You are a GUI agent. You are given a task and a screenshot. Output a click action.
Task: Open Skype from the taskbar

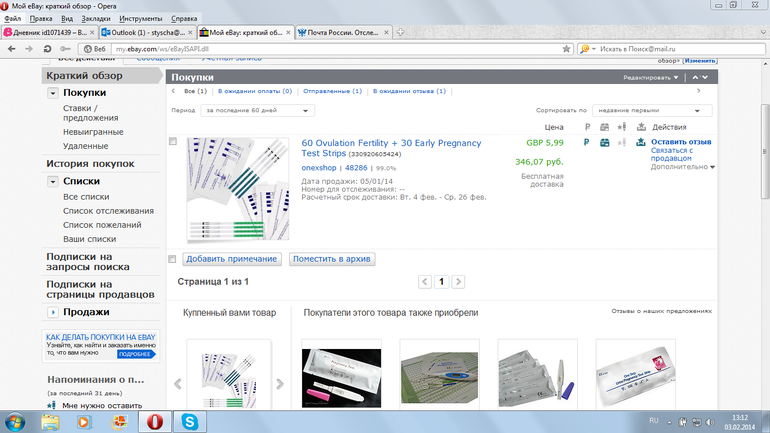(188, 422)
